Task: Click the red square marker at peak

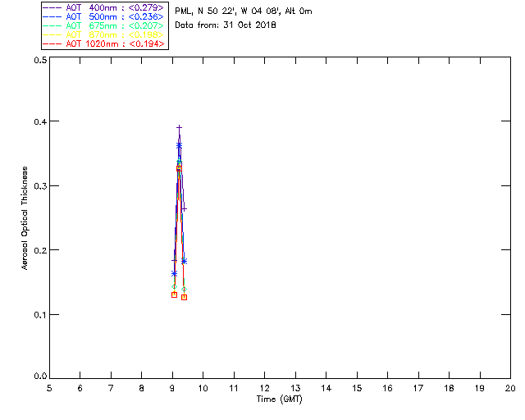Action: coord(179,168)
